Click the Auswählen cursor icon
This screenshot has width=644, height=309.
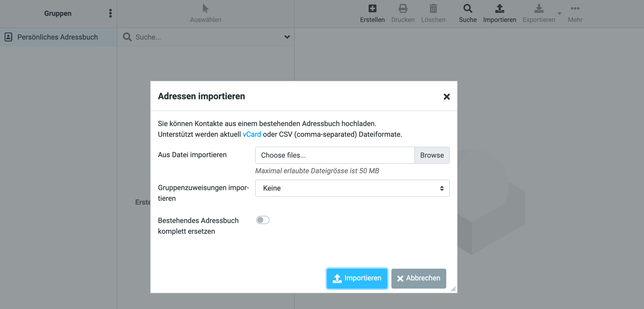(x=205, y=9)
